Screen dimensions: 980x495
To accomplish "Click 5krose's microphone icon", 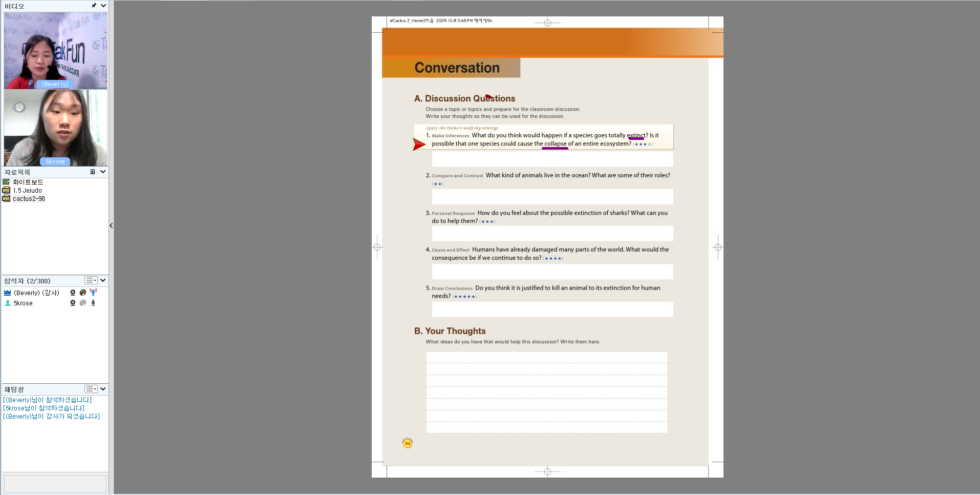I will (x=93, y=303).
